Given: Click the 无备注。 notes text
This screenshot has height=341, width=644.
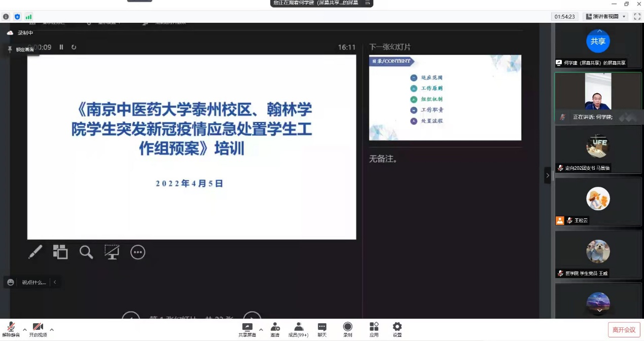Looking at the screenshot, I should (383, 159).
